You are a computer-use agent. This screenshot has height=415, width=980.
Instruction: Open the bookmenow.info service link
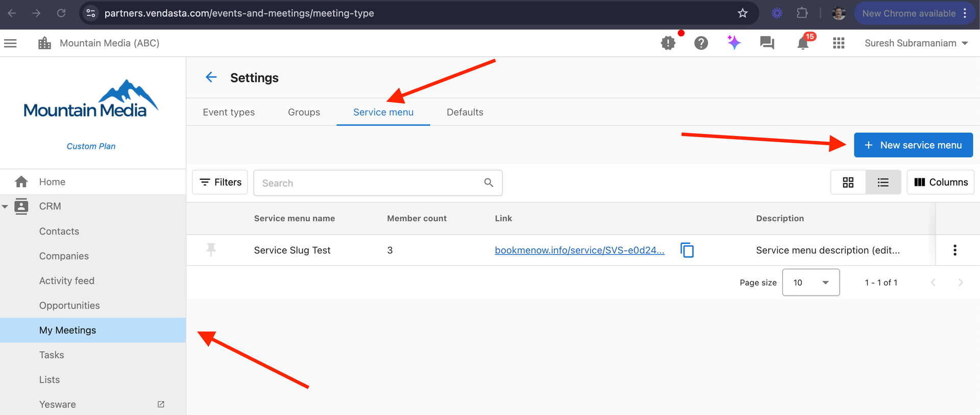point(579,250)
